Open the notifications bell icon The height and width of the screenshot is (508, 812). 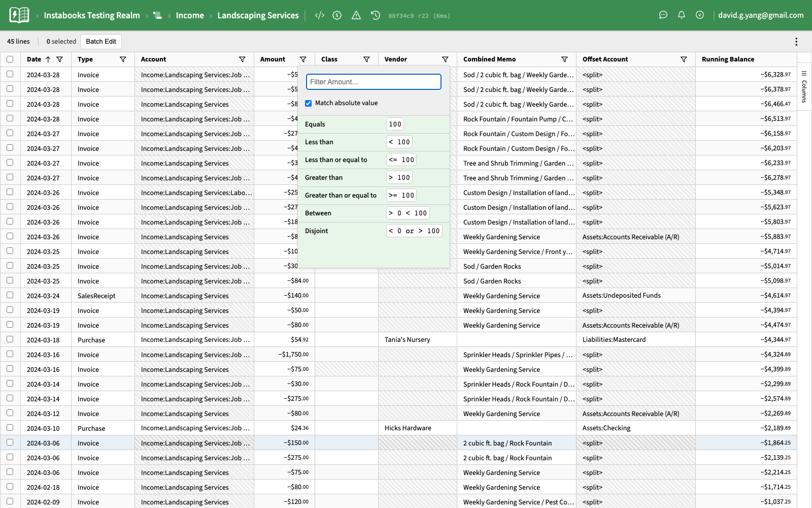tap(682, 15)
